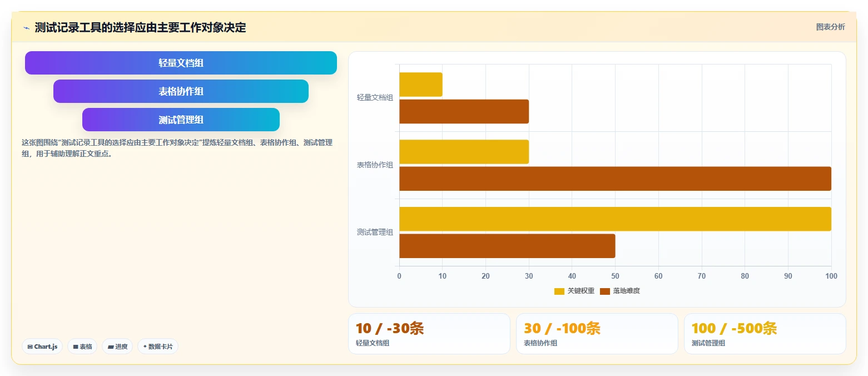Click the 测试管理组 caption under 100 / -500条

(708, 343)
